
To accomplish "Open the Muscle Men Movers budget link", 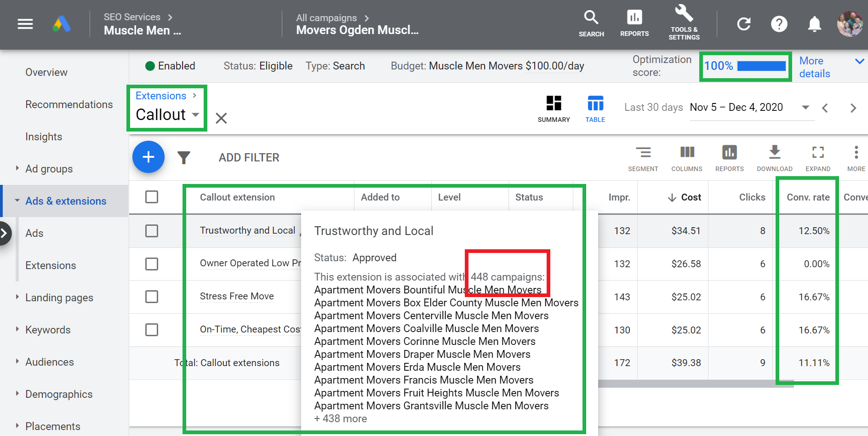I will click(x=507, y=66).
